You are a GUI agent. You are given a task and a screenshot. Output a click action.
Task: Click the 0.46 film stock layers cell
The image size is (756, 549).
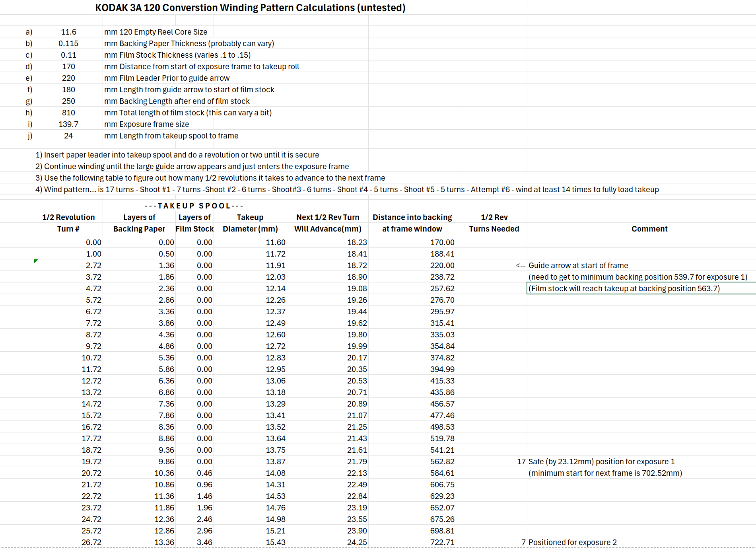(204, 473)
